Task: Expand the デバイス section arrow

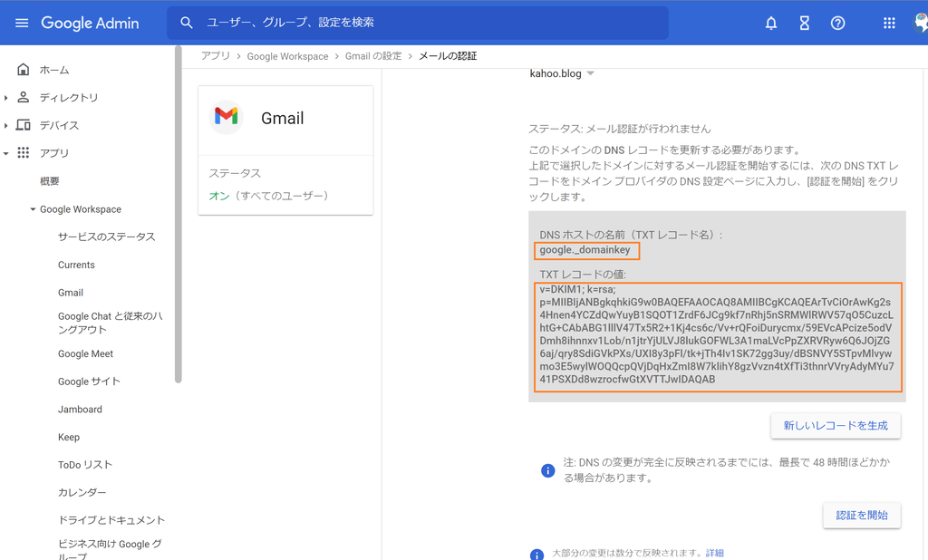Action: tap(6, 125)
